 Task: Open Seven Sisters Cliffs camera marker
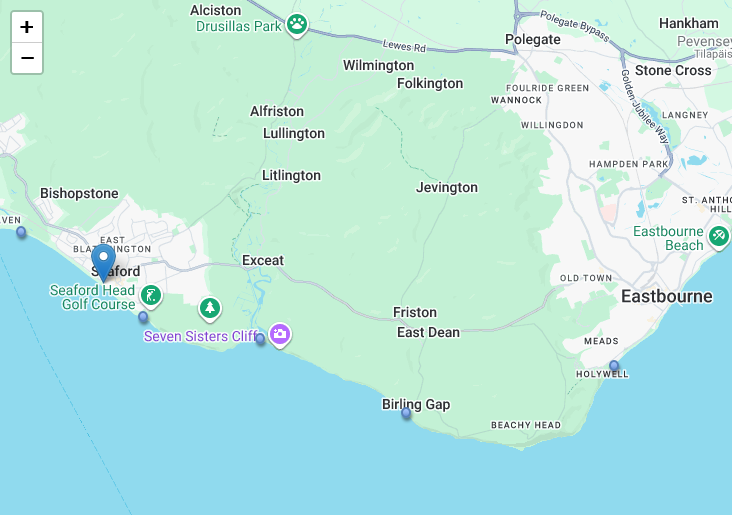coord(280,335)
